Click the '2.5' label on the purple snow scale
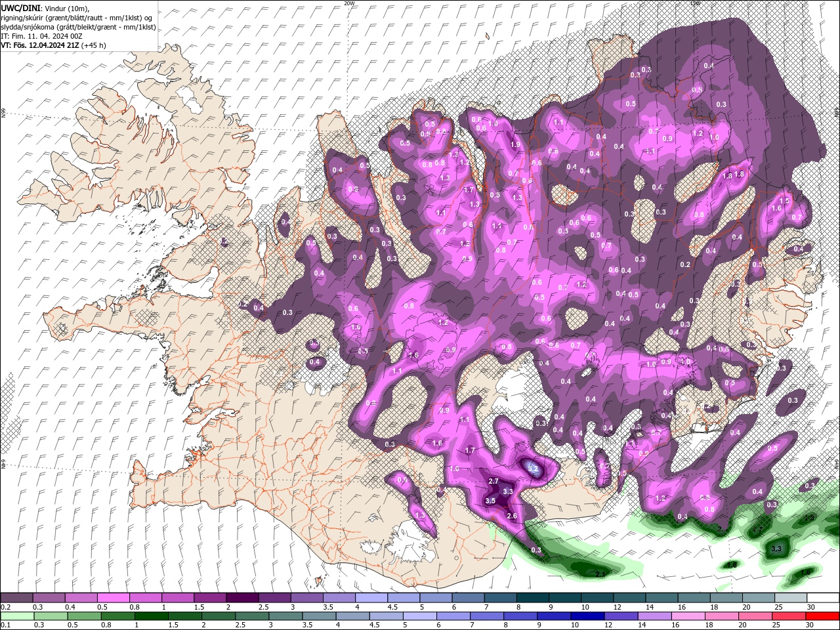This screenshot has height=630, width=840. point(263,607)
